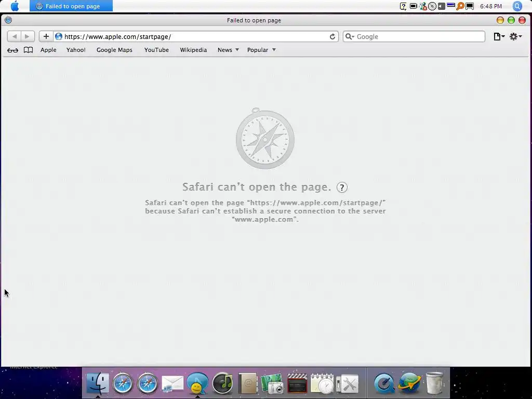
Task: Click the volume speaker tray icon
Action: click(x=442, y=6)
